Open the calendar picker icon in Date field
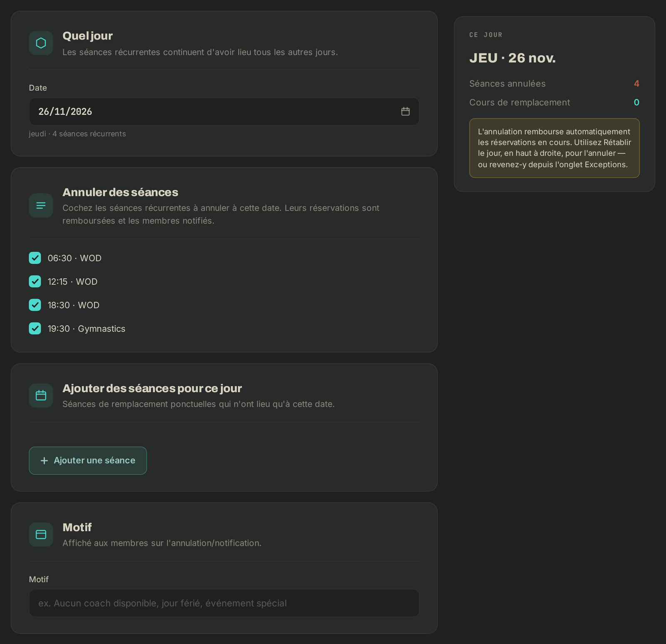 (405, 112)
